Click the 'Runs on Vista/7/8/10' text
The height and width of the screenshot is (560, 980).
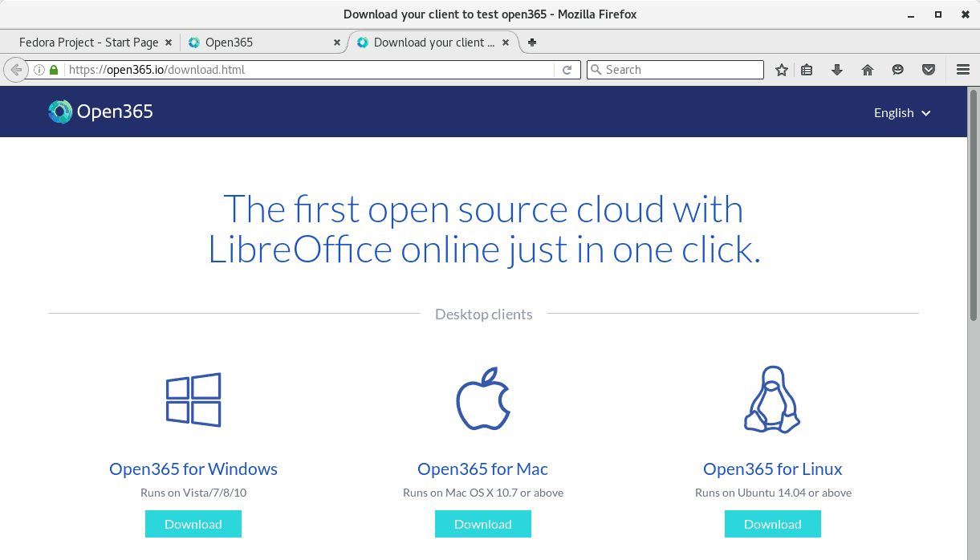[x=193, y=493]
